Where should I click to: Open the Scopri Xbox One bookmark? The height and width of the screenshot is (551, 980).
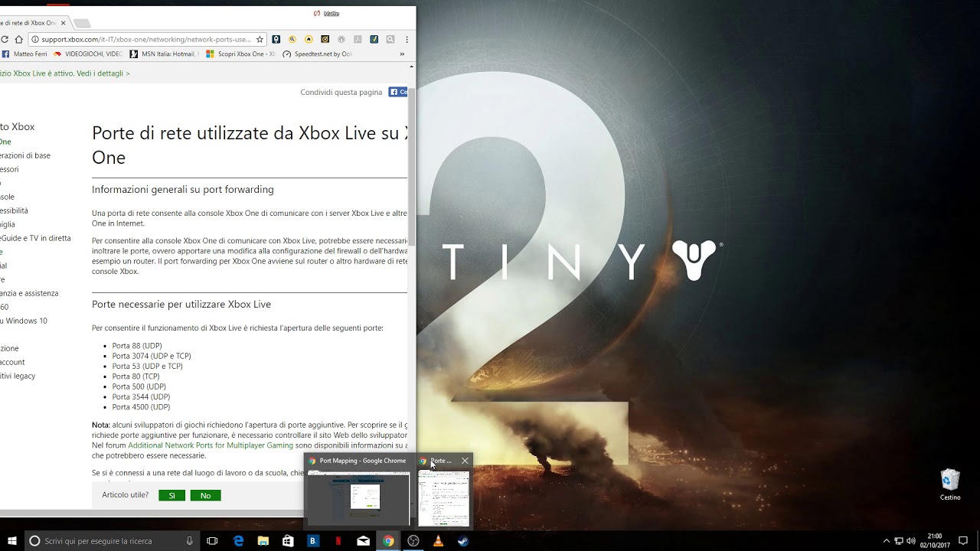click(x=240, y=54)
